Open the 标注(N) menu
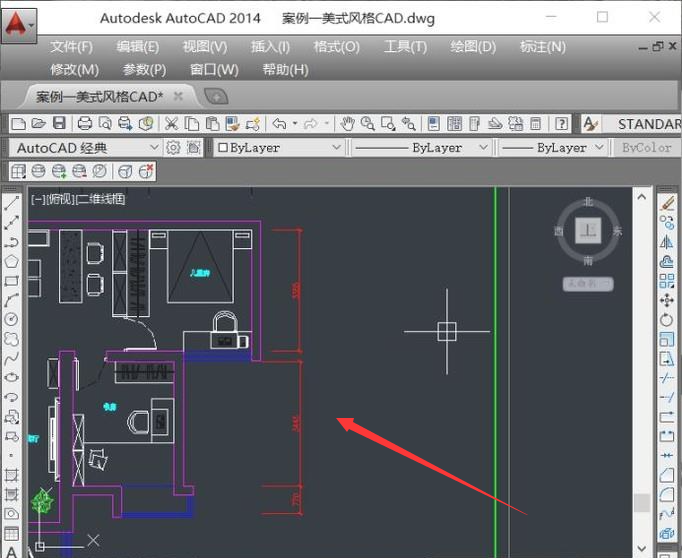The height and width of the screenshot is (558, 683). tap(542, 47)
